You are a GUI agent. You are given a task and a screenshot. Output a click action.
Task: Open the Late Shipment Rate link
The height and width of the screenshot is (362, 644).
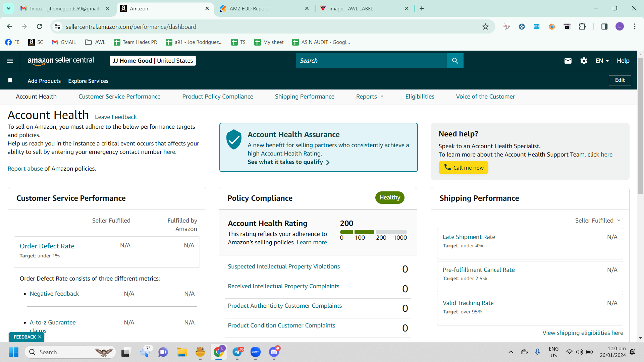tap(469, 237)
